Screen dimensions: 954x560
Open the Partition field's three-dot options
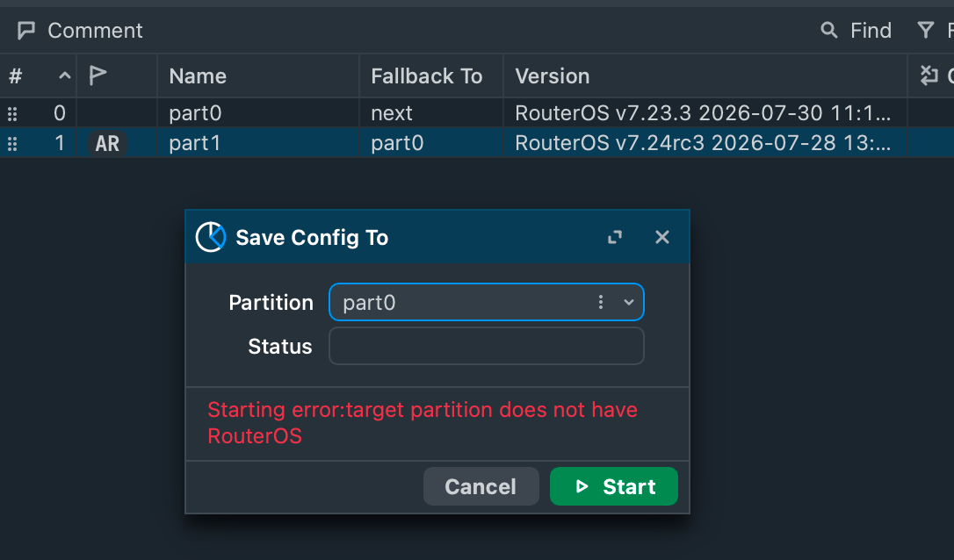pyautogui.click(x=601, y=302)
